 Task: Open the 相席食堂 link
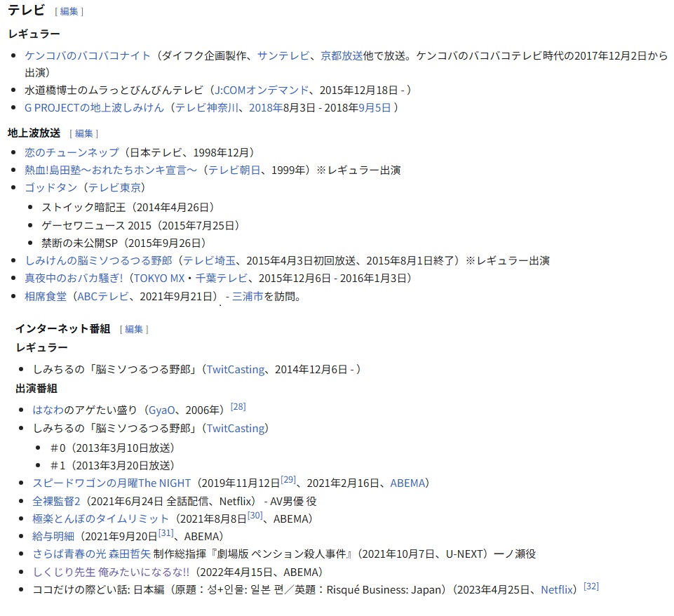pyautogui.click(x=46, y=297)
